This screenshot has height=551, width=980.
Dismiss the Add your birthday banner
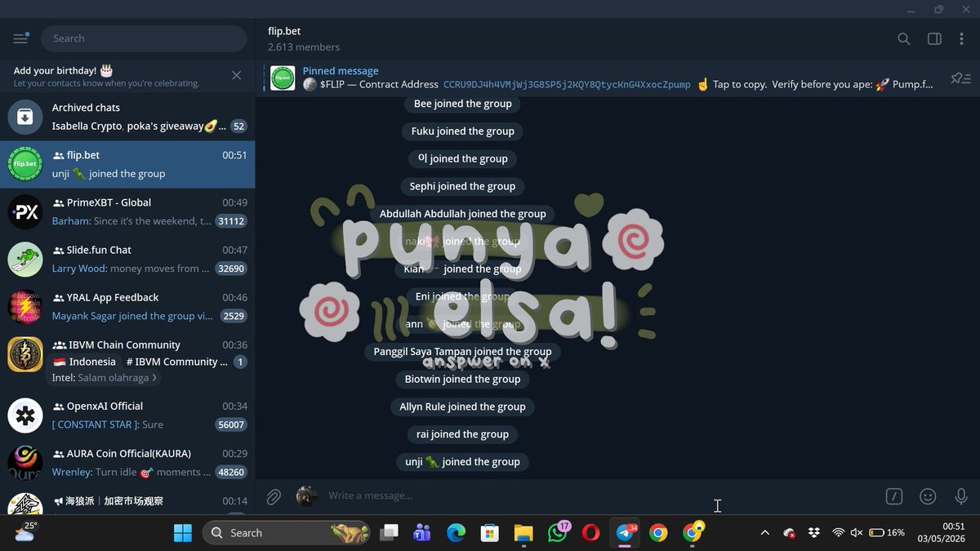tap(236, 75)
